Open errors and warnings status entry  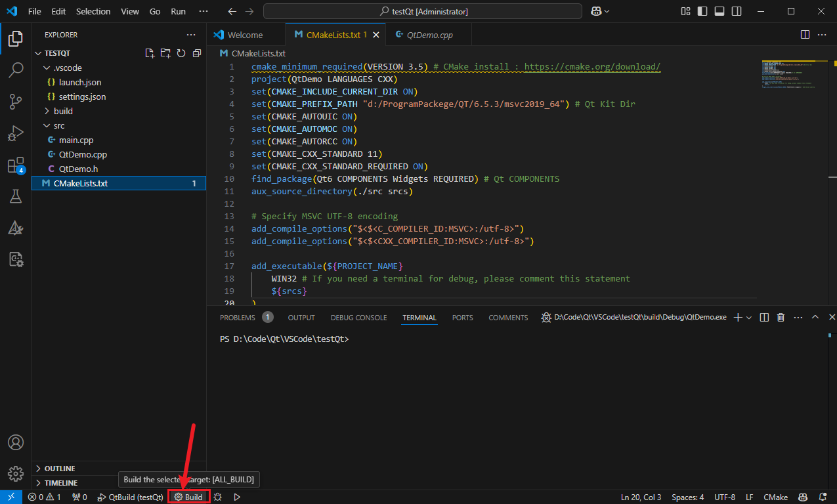(x=44, y=497)
